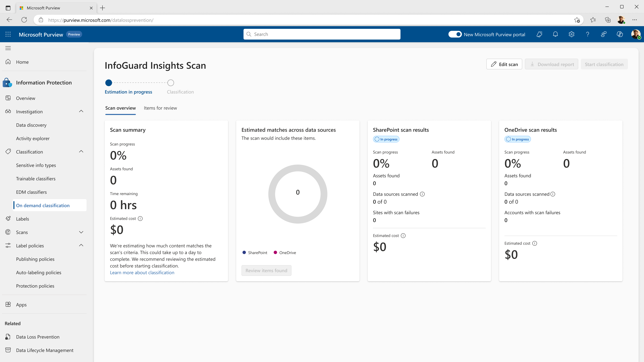This screenshot has height=362, width=644.
Task: Open the community people icon in header
Action: point(604,34)
